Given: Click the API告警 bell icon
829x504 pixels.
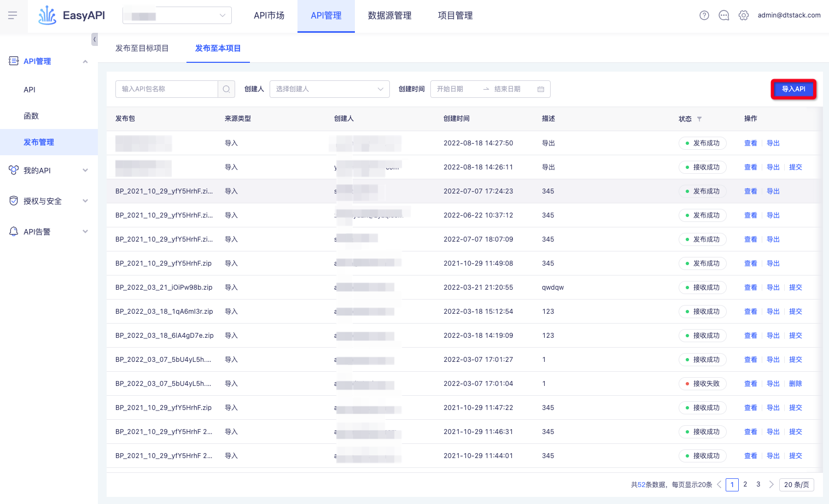Looking at the screenshot, I should pos(14,231).
